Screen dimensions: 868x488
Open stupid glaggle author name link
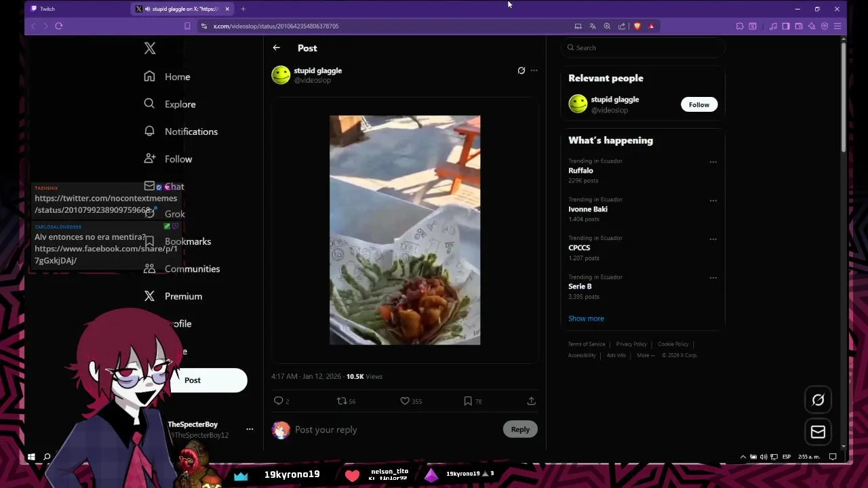pos(317,70)
